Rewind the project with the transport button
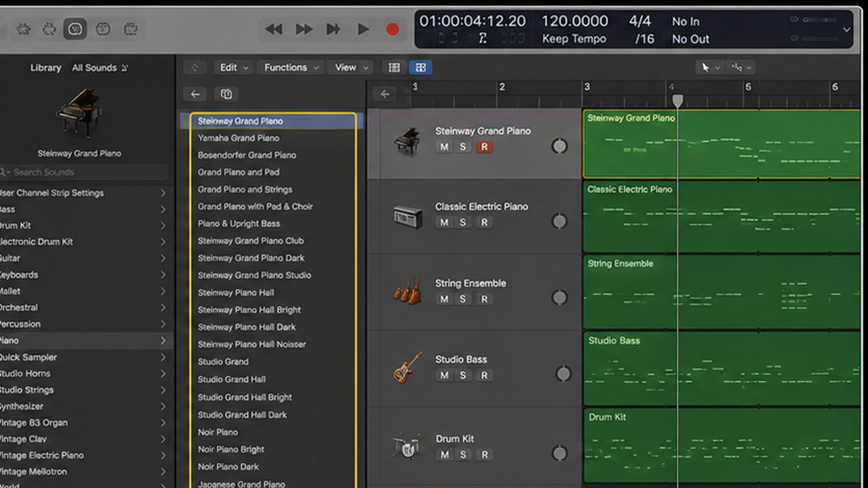Screen dimensions: 868x488 tap(273, 29)
